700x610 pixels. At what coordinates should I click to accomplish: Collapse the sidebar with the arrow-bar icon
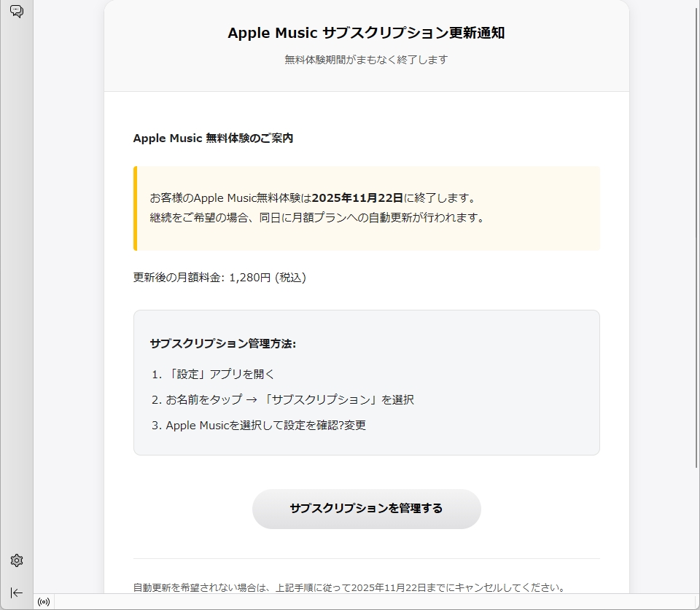17,593
